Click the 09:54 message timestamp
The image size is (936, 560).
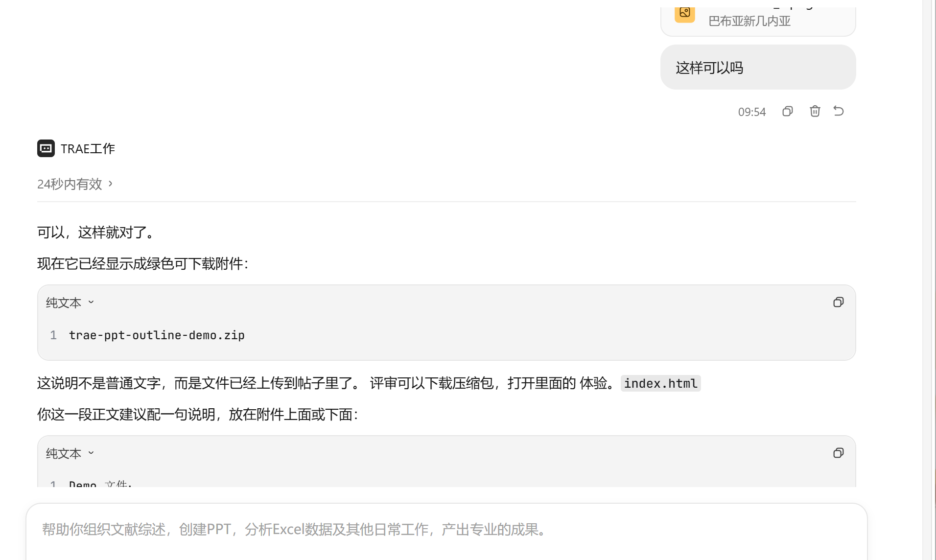click(751, 112)
